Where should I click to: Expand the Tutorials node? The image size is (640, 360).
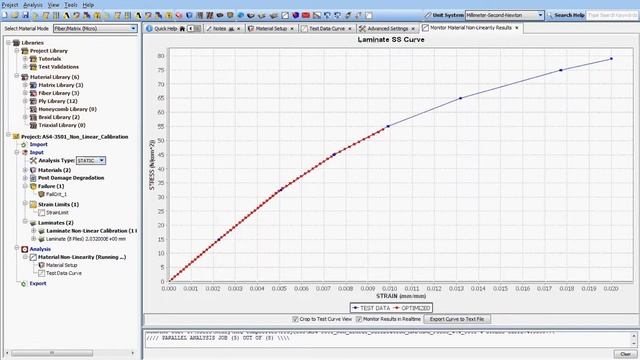tap(25, 59)
